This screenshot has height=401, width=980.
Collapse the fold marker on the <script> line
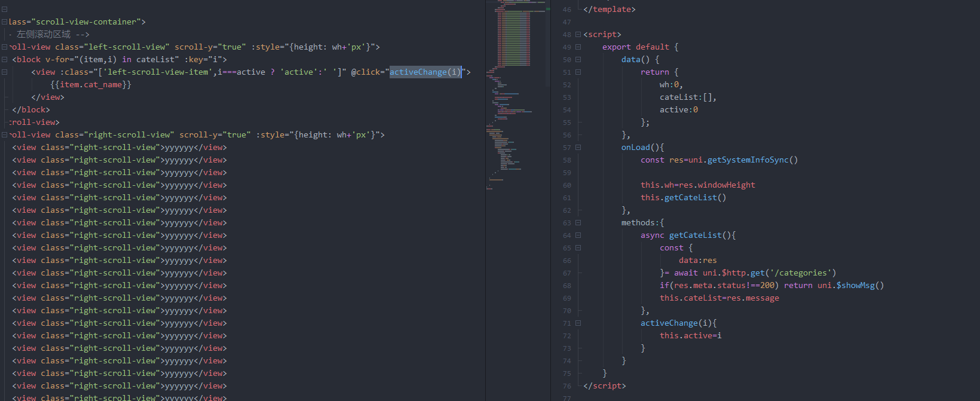point(578,35)
